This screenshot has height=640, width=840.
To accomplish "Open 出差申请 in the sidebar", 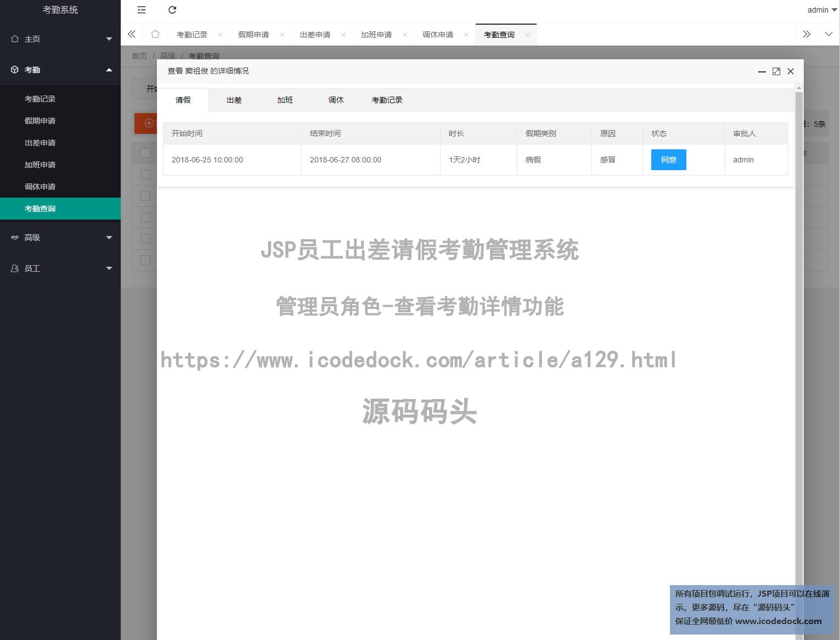I will coord(60,143).
